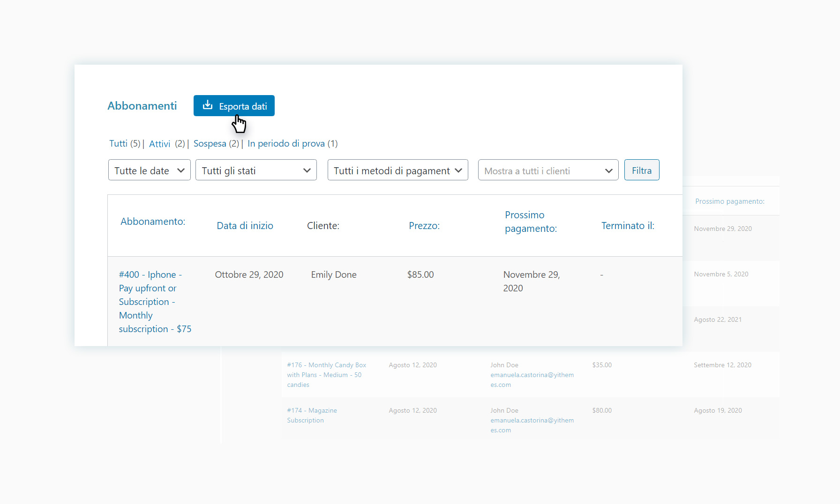
Task: Click Emily Done customer cell
Action: point(334,274)
